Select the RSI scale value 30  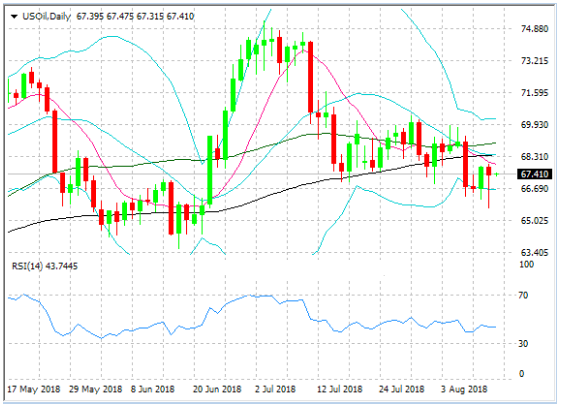pyautogui.click(x=523, y=344)
